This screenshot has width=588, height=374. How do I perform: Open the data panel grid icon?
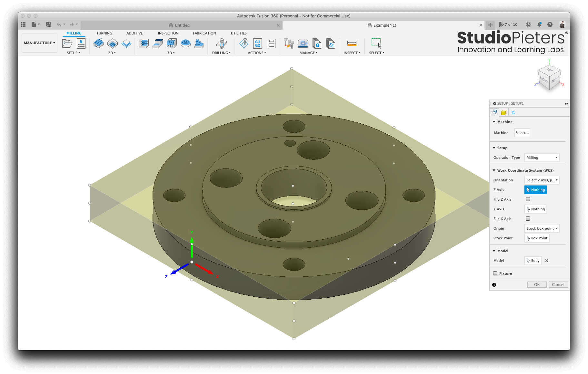23,24
